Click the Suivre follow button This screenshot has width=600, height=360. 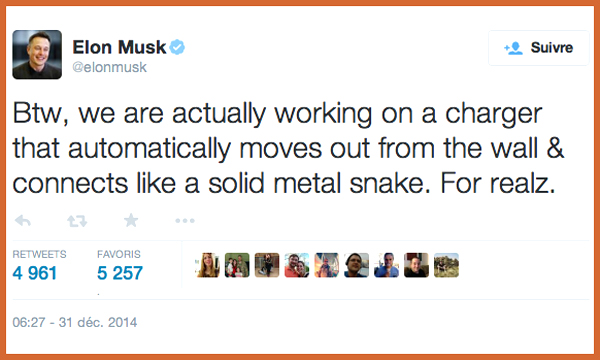(538, 48)
